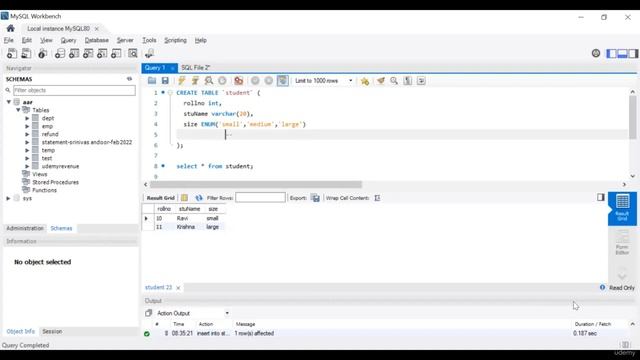The width and height of the screenshot is (640, 360).
Task: Open the Inspector for selected object
Action: (x=42, y=53)
